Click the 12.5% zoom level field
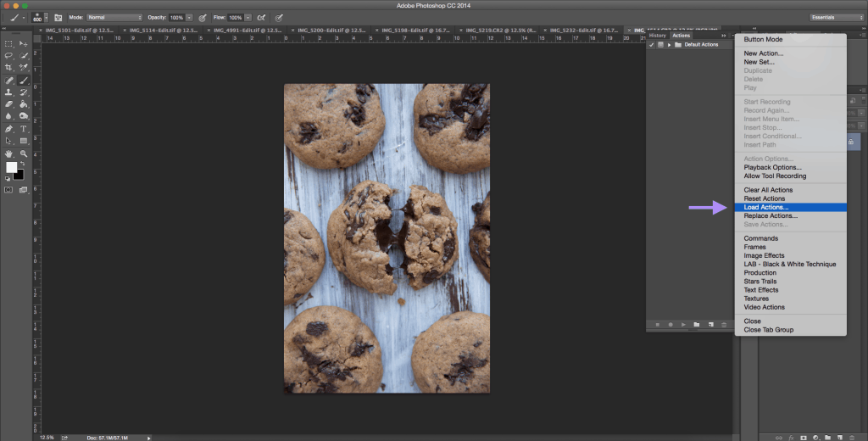The image size is (868, 441). (x=47, y=438)
